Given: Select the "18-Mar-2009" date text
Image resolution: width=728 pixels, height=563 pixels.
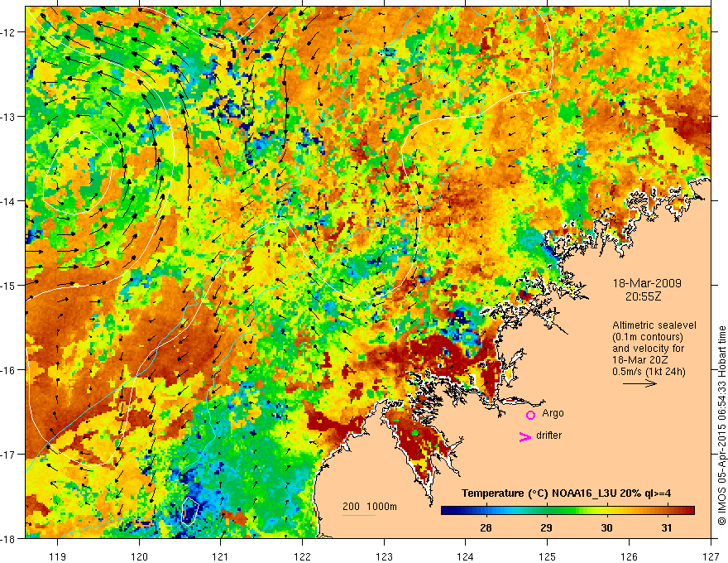Looking at the screenshot, I should pos(647,283).
